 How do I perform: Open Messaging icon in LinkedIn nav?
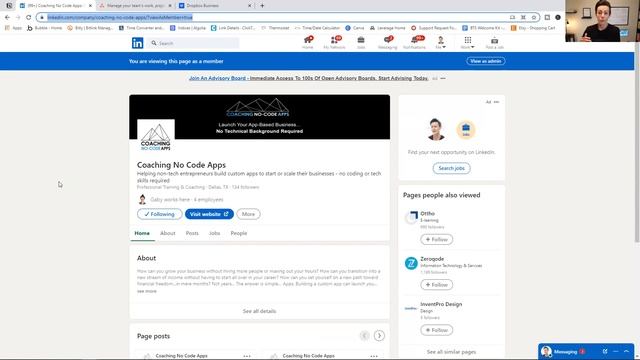pos(387,42)
